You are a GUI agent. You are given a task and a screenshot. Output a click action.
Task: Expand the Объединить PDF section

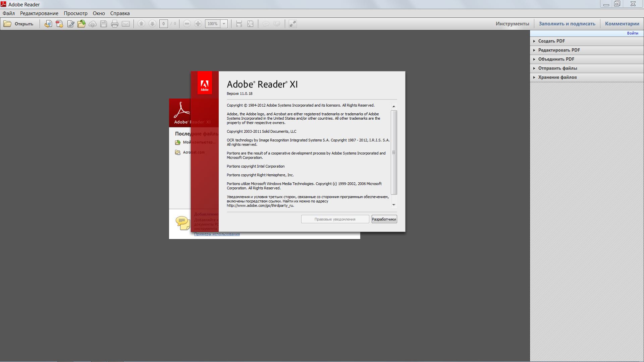pyautogui.click(x=587, y=59)
